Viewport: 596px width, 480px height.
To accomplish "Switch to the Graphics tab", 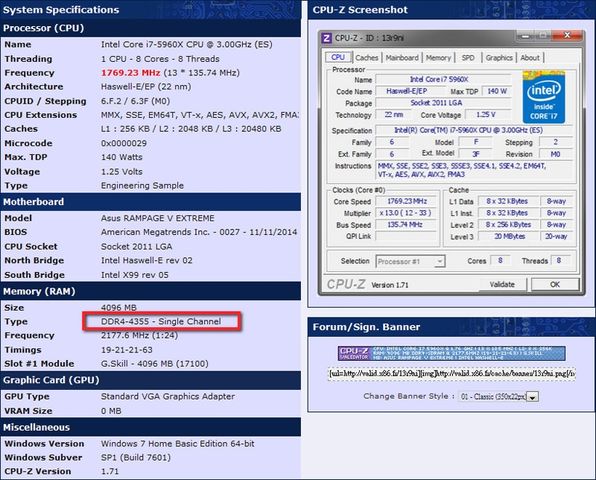I will point(499,58).
